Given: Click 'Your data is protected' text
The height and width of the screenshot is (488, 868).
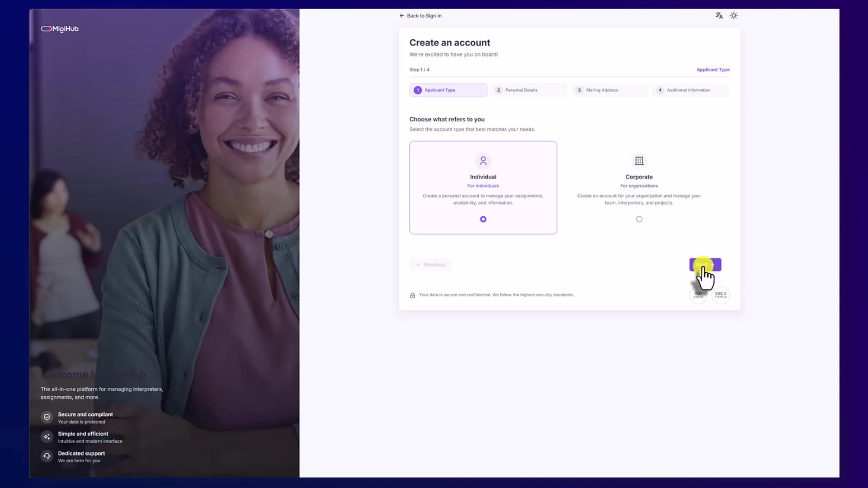Looking at the screenshot, I should (81, 422).
